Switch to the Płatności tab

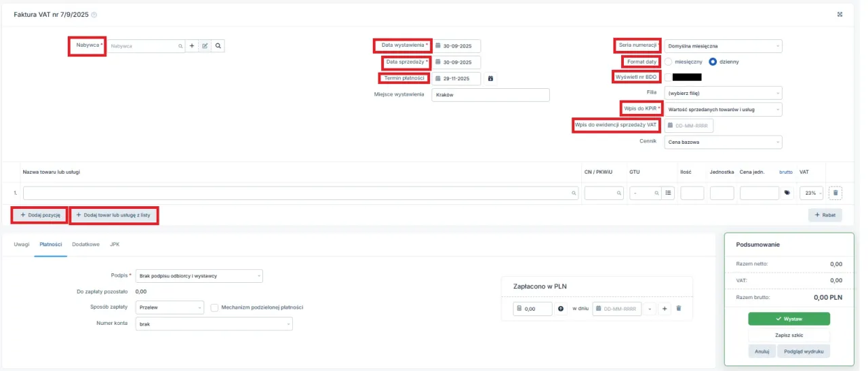point(51,244)
